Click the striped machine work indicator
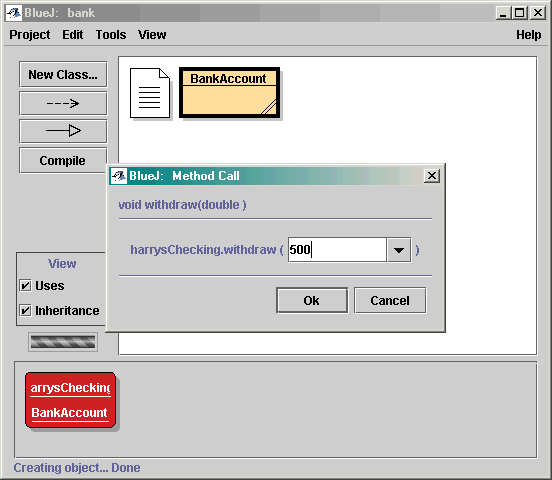 [63, 342]
